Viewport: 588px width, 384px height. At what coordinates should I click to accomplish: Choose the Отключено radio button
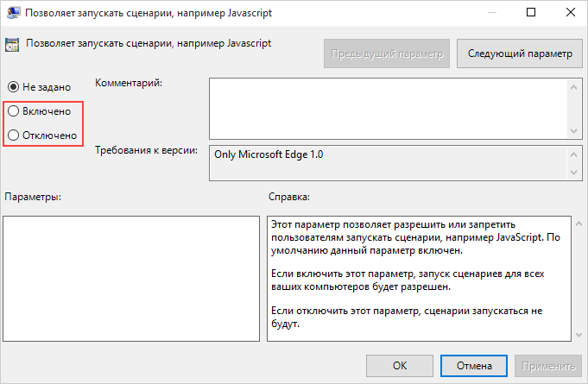(14, 135)
